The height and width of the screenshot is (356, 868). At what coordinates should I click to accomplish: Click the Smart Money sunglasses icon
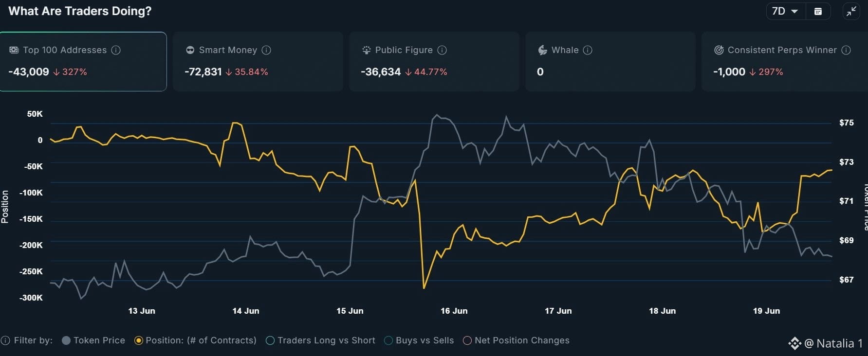click(190, 50)
